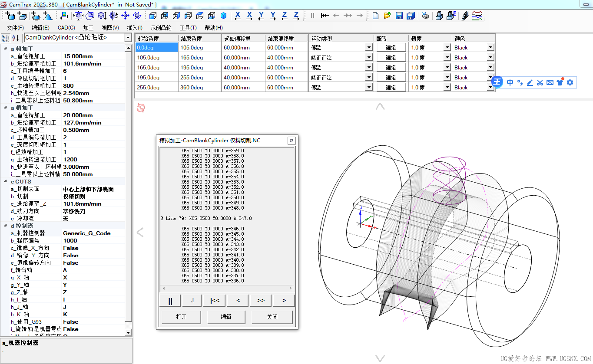This screenshot has width=593, height=364.
Task: Open motion type dropdown in first row
Action: [x=369, y=47]
